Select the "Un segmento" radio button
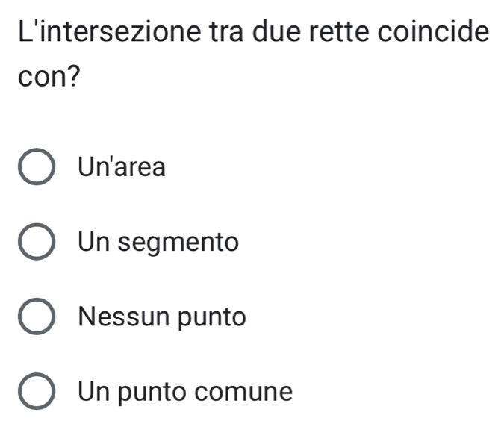The image size is (504, 424). 35,243
